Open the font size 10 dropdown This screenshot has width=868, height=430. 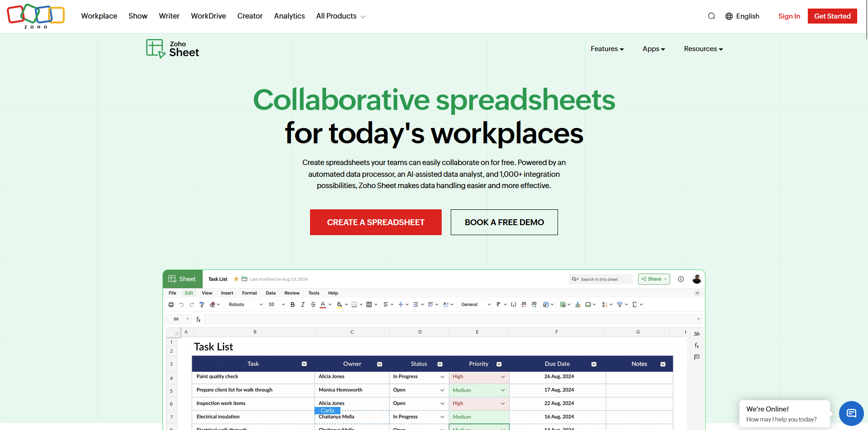coord(276,305)
